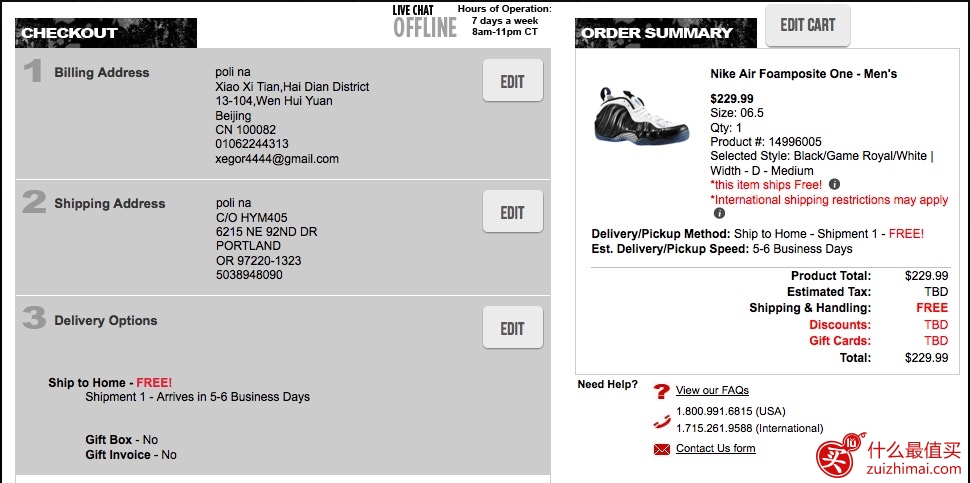Click the info icon beside 'ships Free'
970x483 pixels.
coord(835,184)
